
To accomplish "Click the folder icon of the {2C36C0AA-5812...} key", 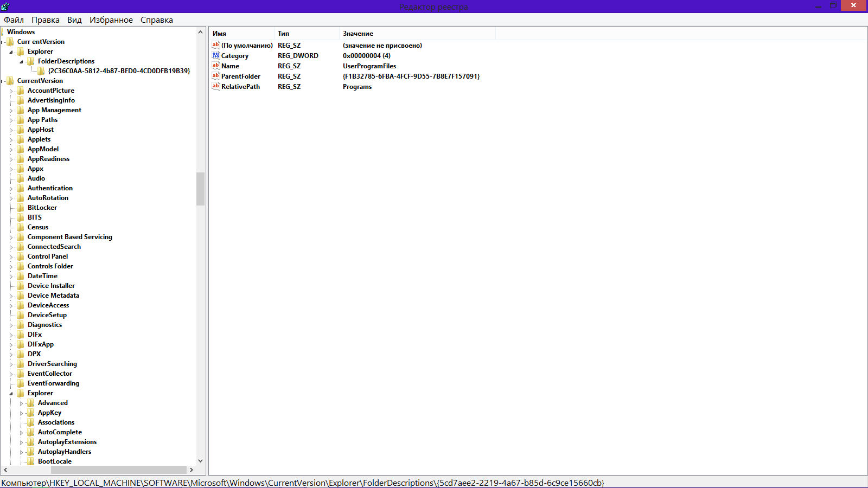I will coord(41,71).
